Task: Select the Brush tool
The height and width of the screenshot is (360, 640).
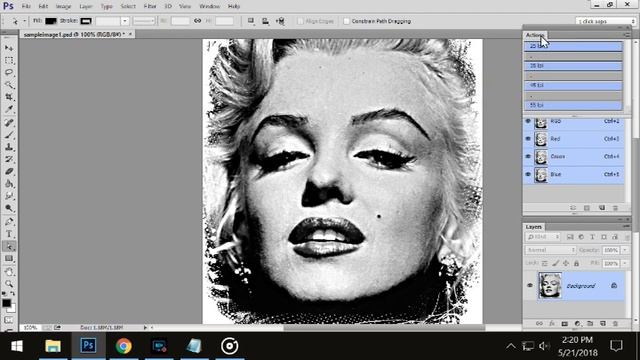Action: click(x=9, y=135)
